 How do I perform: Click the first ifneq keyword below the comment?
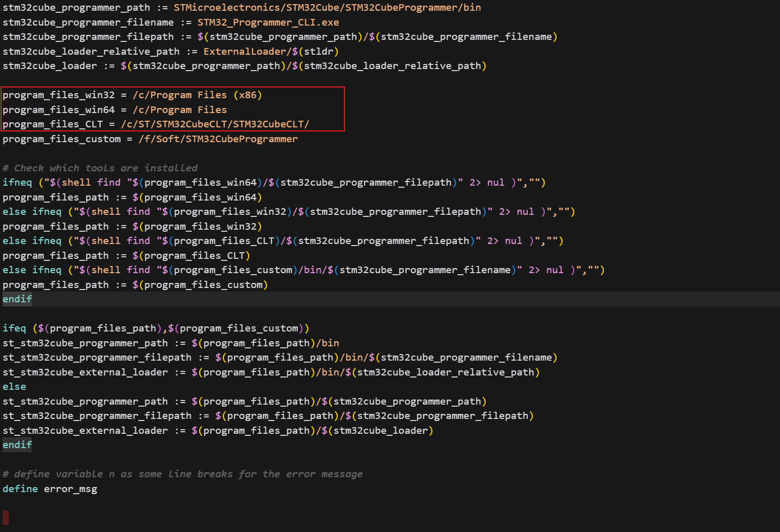pyautogui.click(x=17, y=183)
